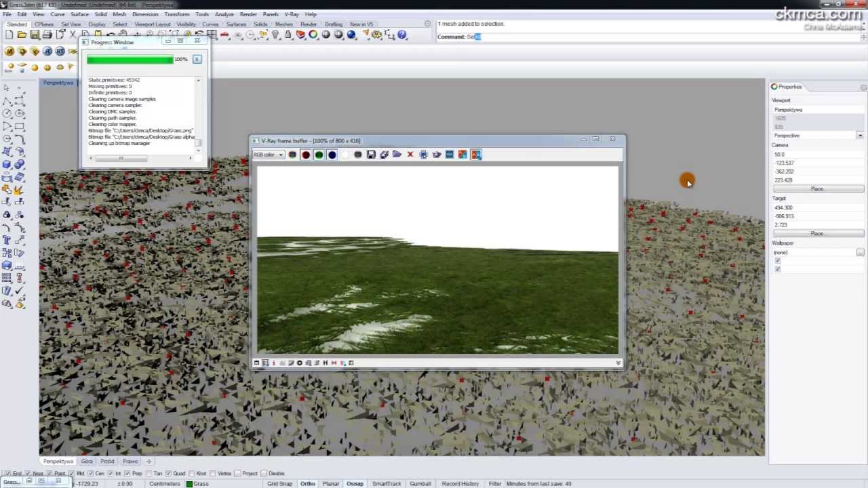Toggle SmartTrack in status bar
The height and width of the screenshot is (488, 868).
click(387, 484)
